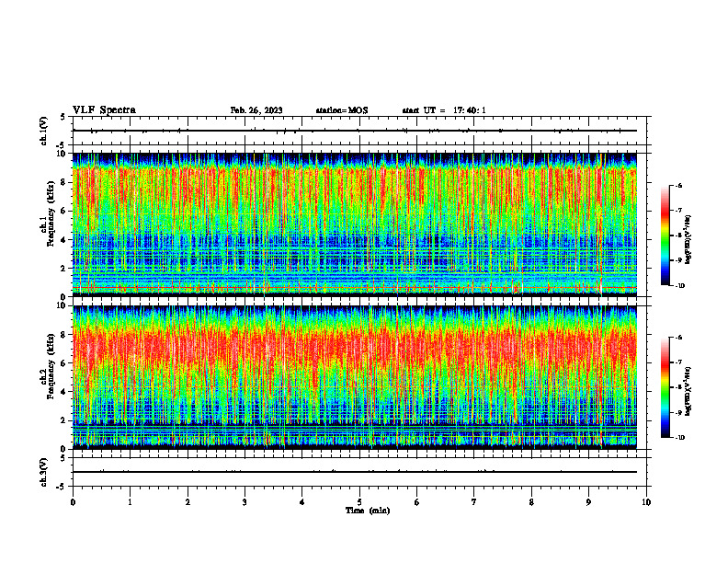Click the ch.3 voltage waveform trace
The height and width of the screenshot is (563, 728).
[x=355, y=472]
